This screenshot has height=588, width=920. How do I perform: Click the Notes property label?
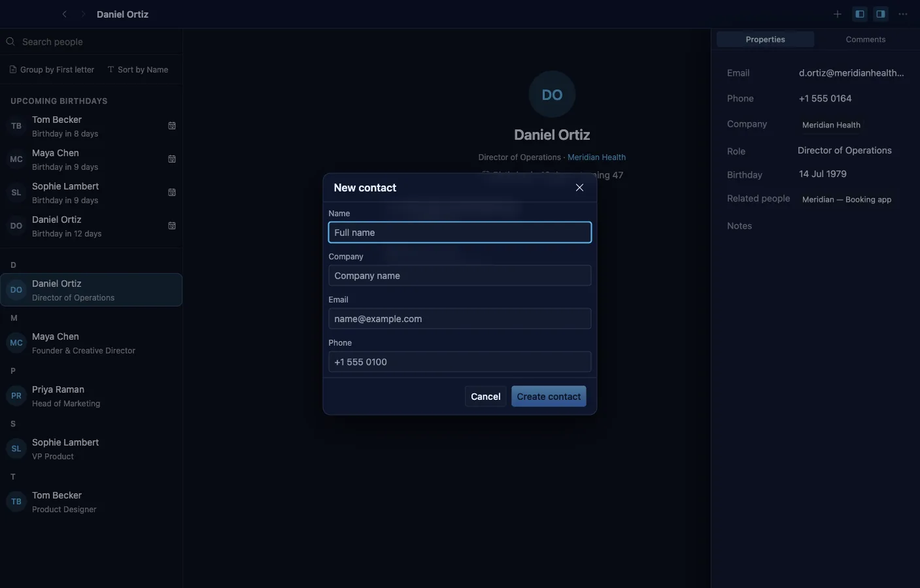[740, 226]
